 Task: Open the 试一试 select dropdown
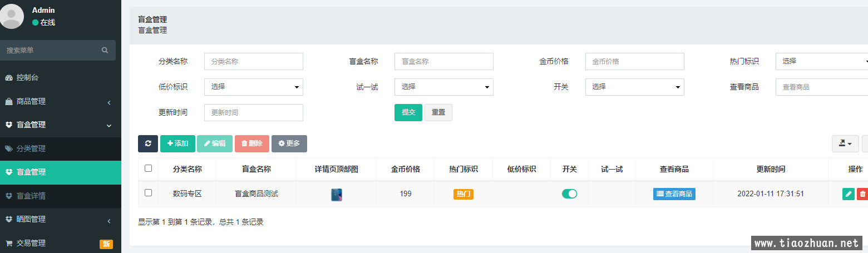443,87
